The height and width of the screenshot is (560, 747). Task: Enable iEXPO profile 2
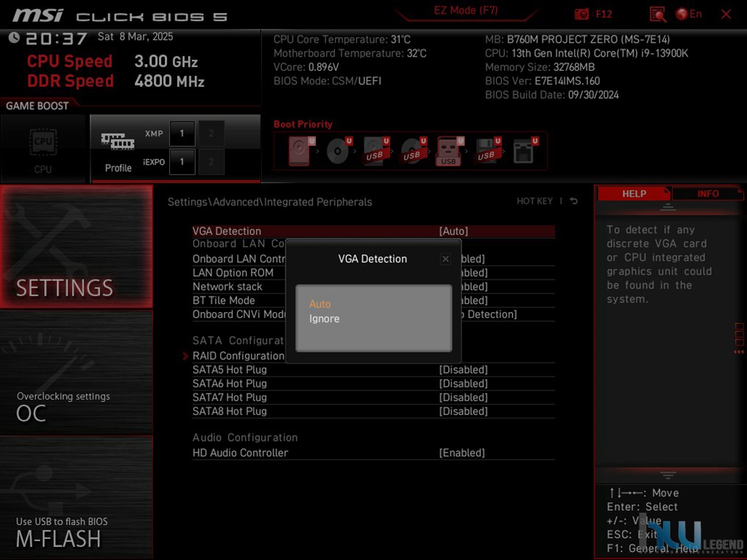coord(211,162)
